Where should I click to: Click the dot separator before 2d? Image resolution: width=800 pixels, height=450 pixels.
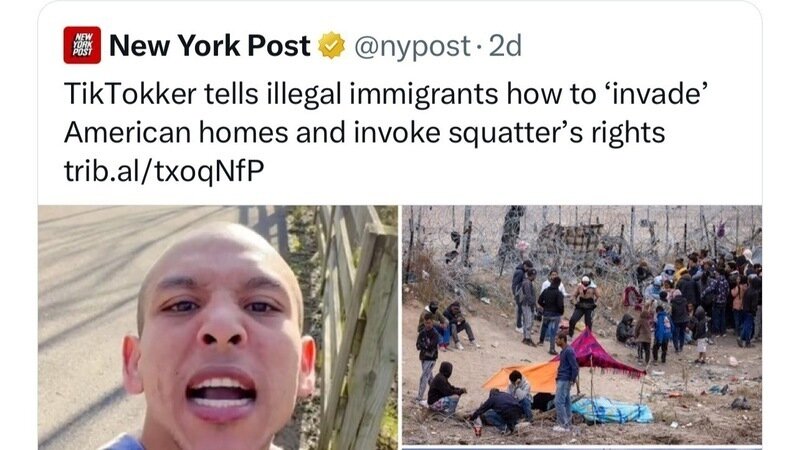[x=479, y=47]
